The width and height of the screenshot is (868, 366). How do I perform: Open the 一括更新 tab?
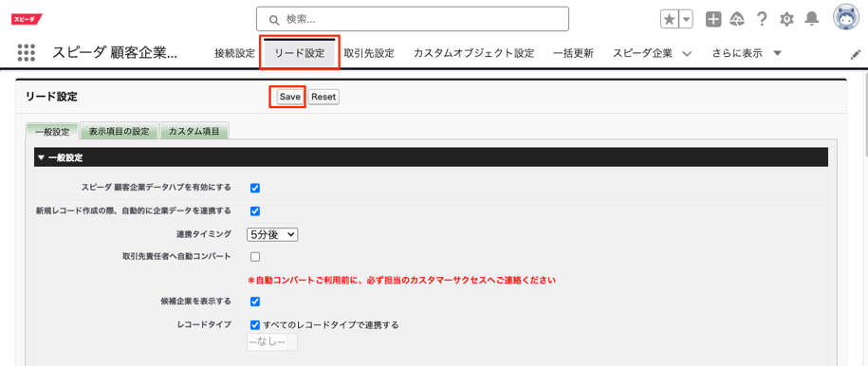(574, 54)
